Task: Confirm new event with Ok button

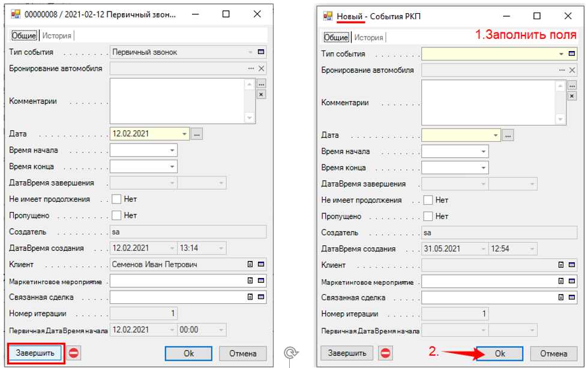Action: pyautogui.click(x=499, y=354)
